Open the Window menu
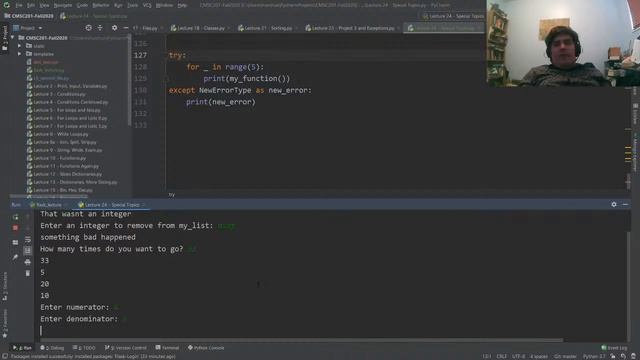 click(x=164, y=5)
